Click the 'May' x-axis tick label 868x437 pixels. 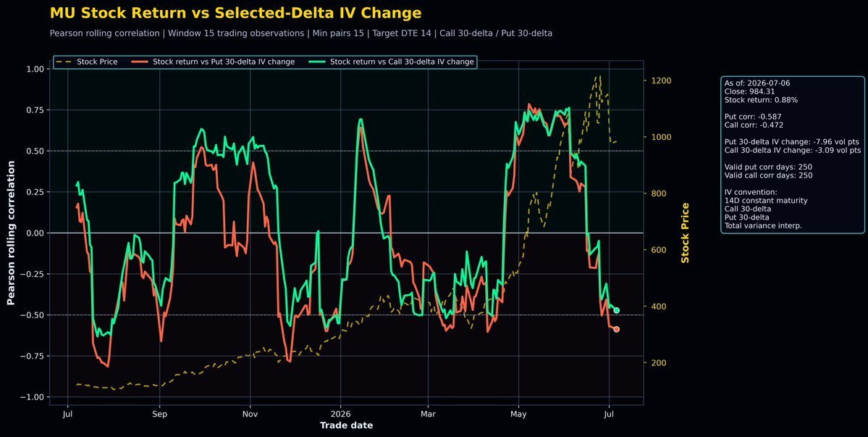518,414
